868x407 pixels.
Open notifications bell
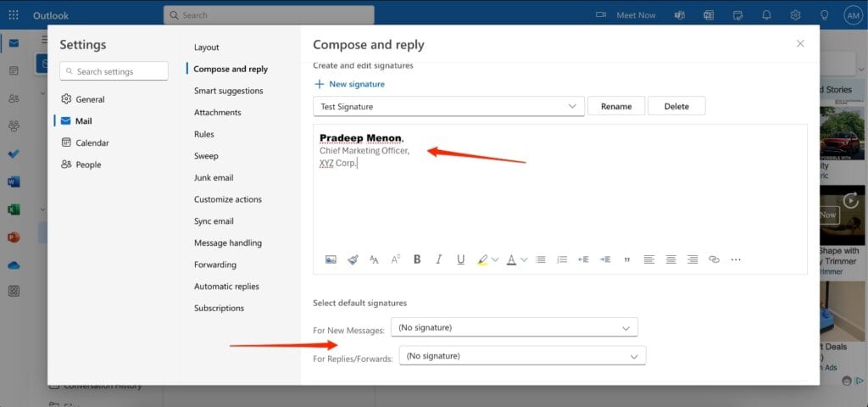tap(766, 15)
